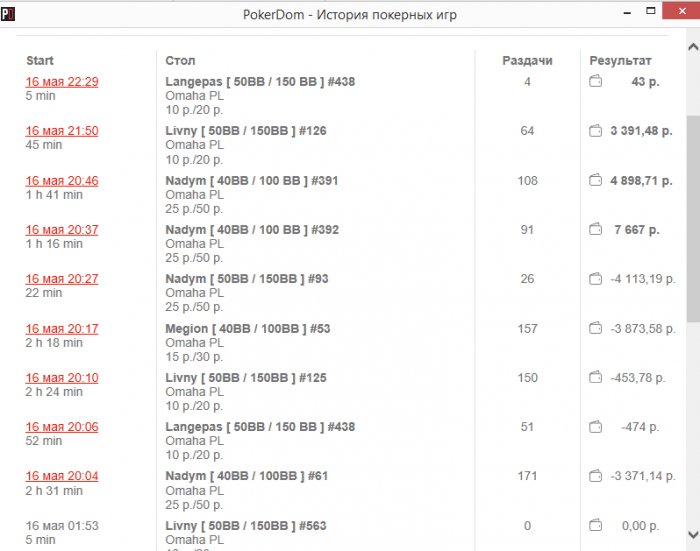Minimize the PokerDom history window
The width and height of the screenshot is (700, 551).
tap(627, 13)
